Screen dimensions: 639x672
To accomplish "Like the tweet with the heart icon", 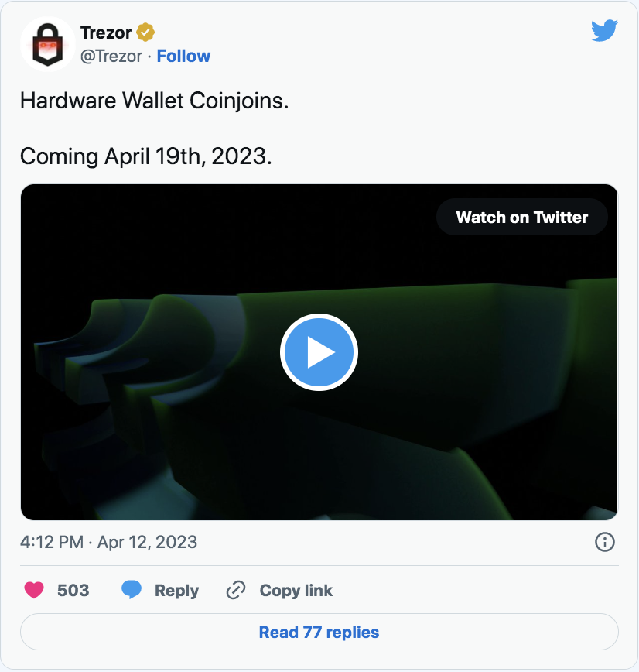I will (x=34, y=591).
